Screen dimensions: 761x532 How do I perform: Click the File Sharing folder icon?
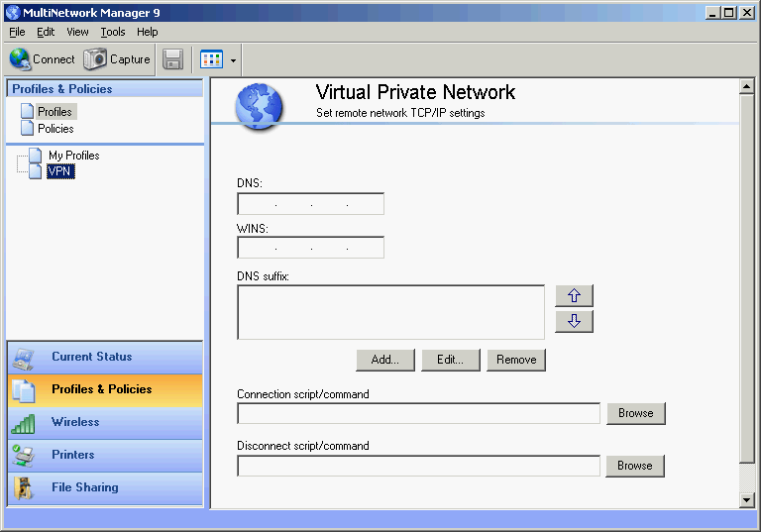(x=23, y=488)
